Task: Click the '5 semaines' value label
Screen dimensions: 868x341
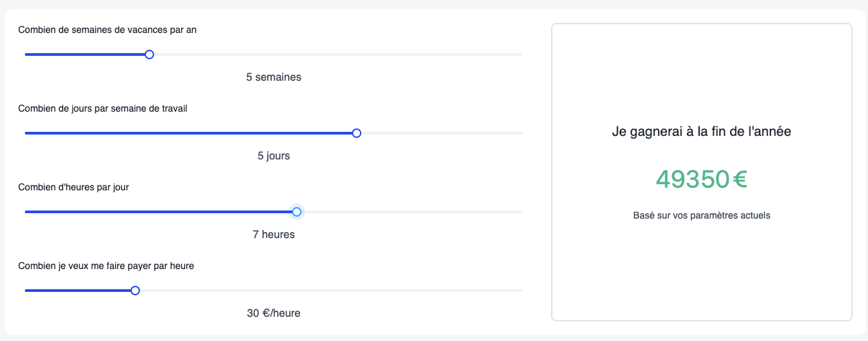Action: 273,77
